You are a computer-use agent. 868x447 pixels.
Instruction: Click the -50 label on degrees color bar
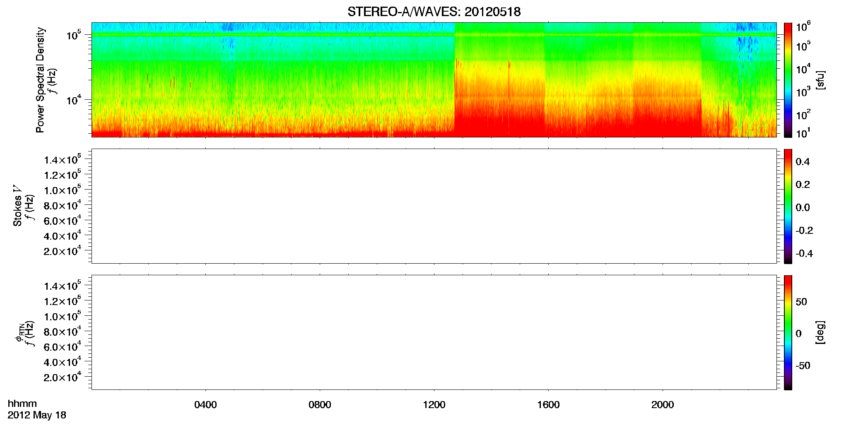(x=803, y=366)
